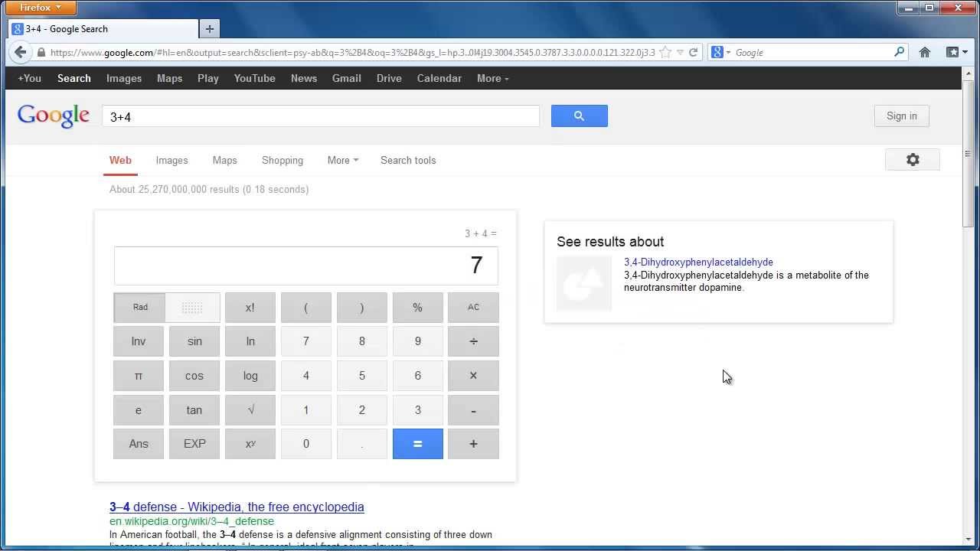This screenshot has width=980, height=551.
Task: Click the Google logo
Action: tap(54, 116)
